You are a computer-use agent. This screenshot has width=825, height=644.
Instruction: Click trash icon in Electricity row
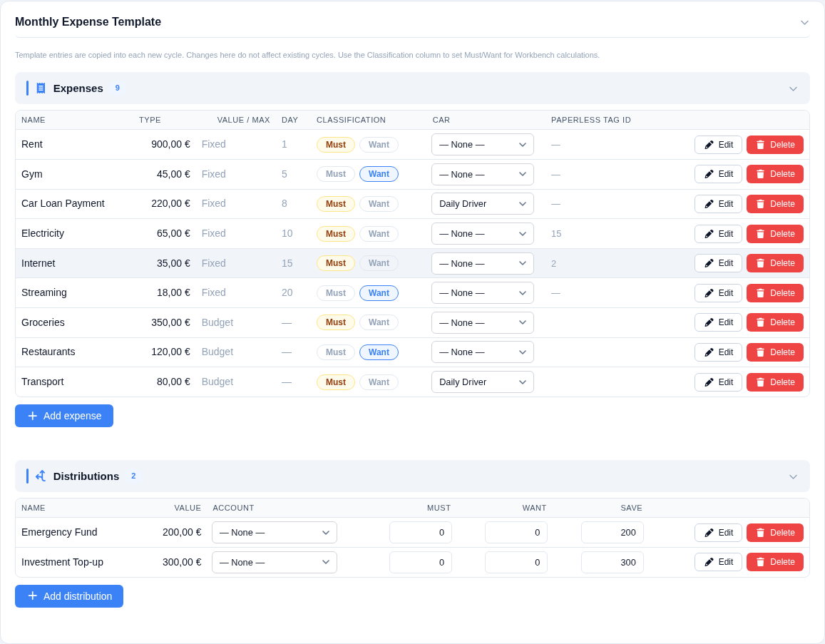click(760, 234)
